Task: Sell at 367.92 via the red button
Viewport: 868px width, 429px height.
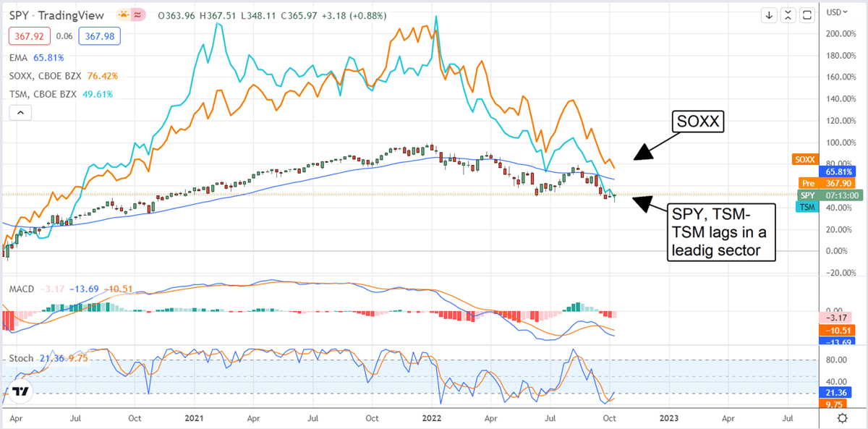Action: coord(29,35)
